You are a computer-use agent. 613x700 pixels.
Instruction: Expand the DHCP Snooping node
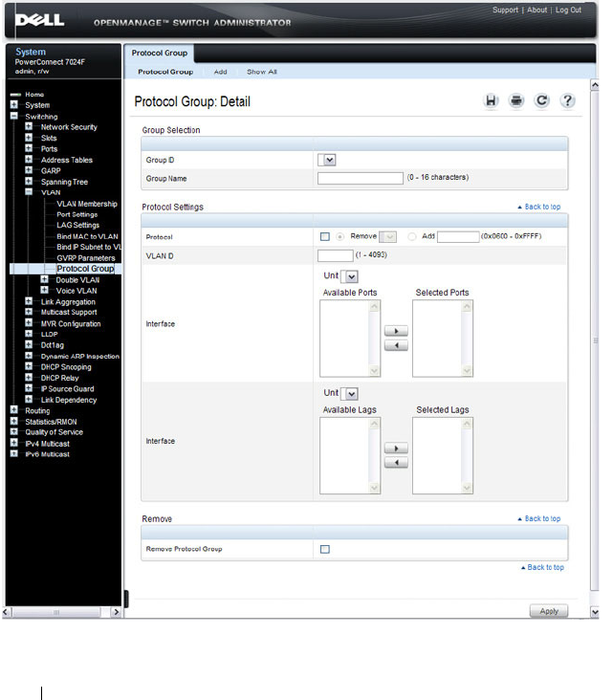pos(29,366)
